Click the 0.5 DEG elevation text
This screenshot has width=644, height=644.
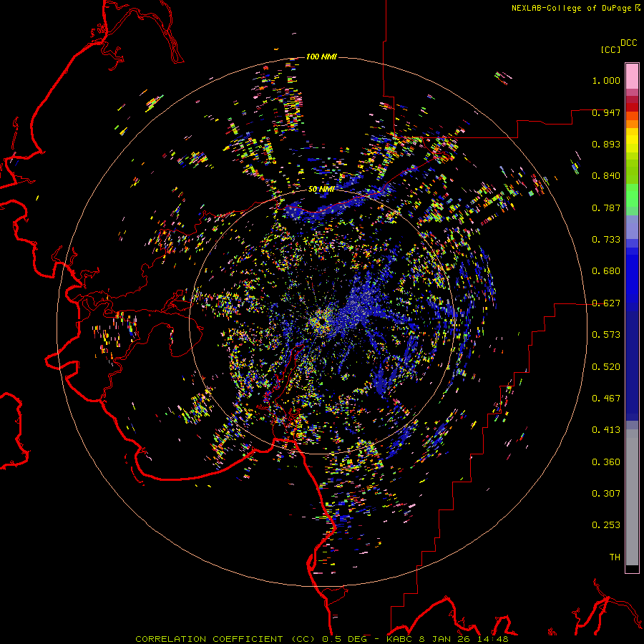pyautogui.click(x=344, y=639)
